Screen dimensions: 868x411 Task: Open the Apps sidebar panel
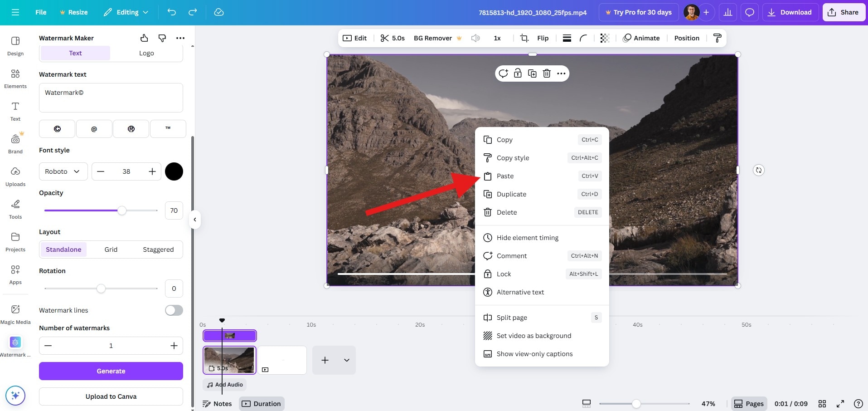tap(15, 274)
